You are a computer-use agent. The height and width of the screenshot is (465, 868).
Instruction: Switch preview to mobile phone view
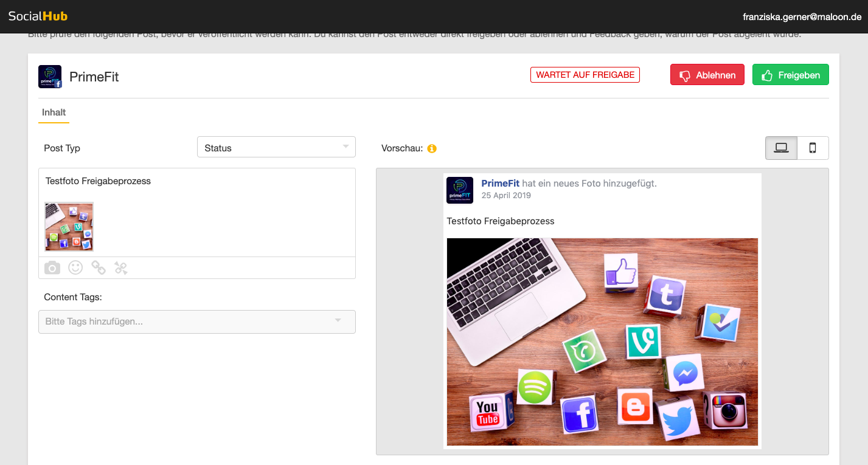pyautogui.click(x=813, y=148)
